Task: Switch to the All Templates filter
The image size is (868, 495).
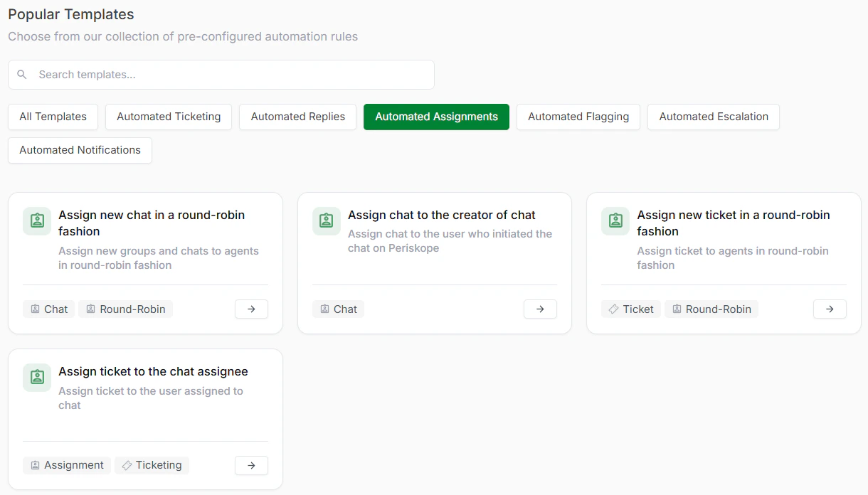Action: coord(53,117)
